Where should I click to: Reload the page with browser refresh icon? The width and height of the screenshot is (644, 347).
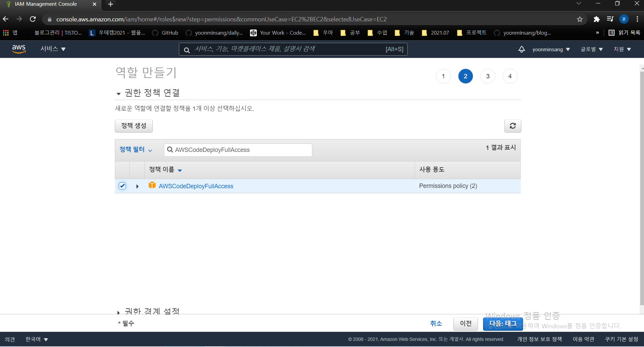pos(33,19)
